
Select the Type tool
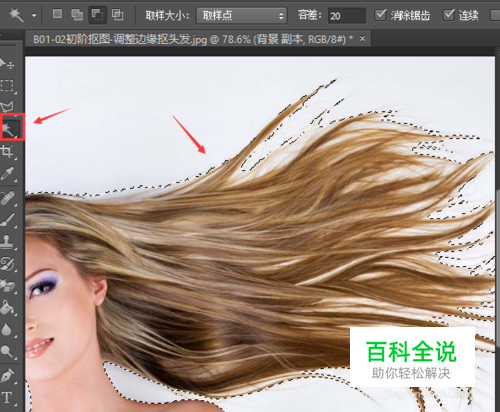coord(7,398)
